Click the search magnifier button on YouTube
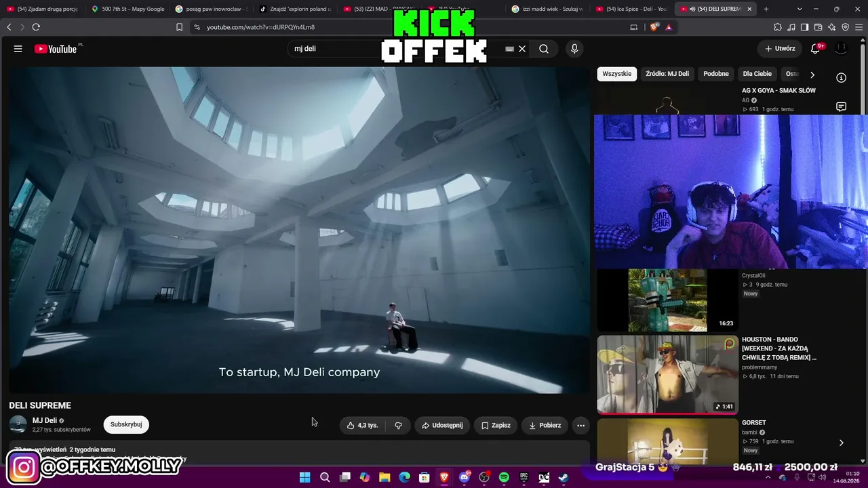 (544, 49)
